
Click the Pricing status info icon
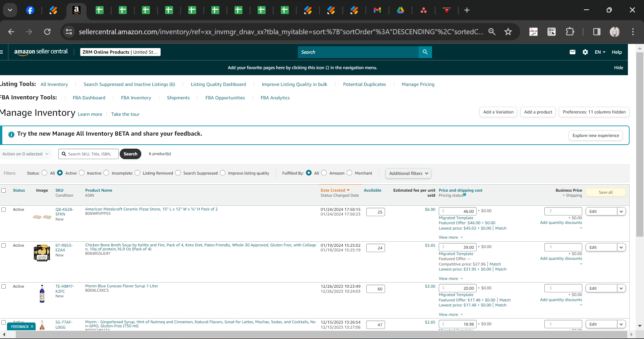(465, 195)
